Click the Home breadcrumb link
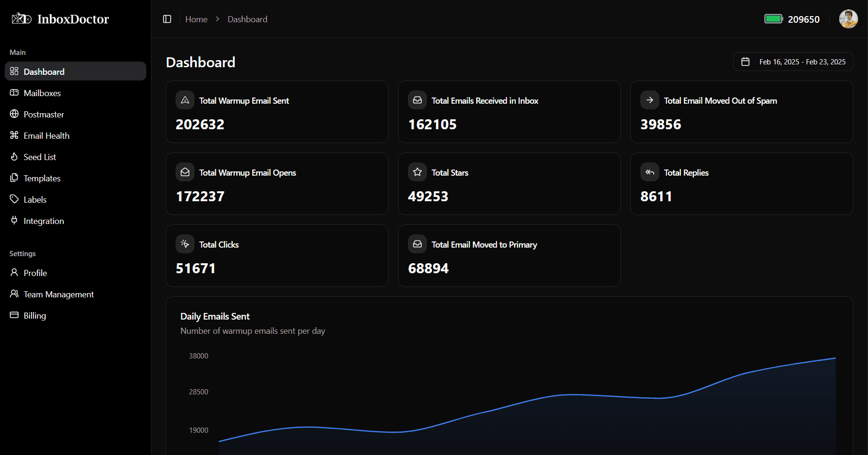This screenshot has height=455, width=868. coord(196,19)
